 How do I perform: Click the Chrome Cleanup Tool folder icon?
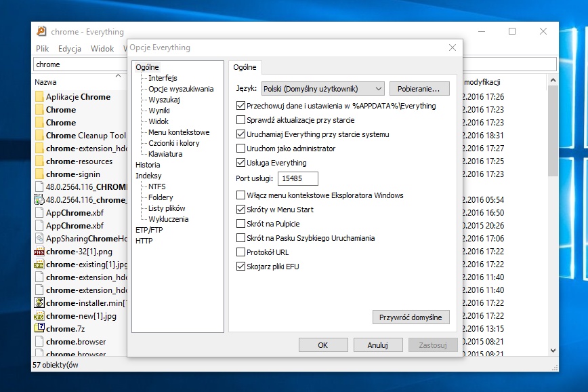point(39,136)
